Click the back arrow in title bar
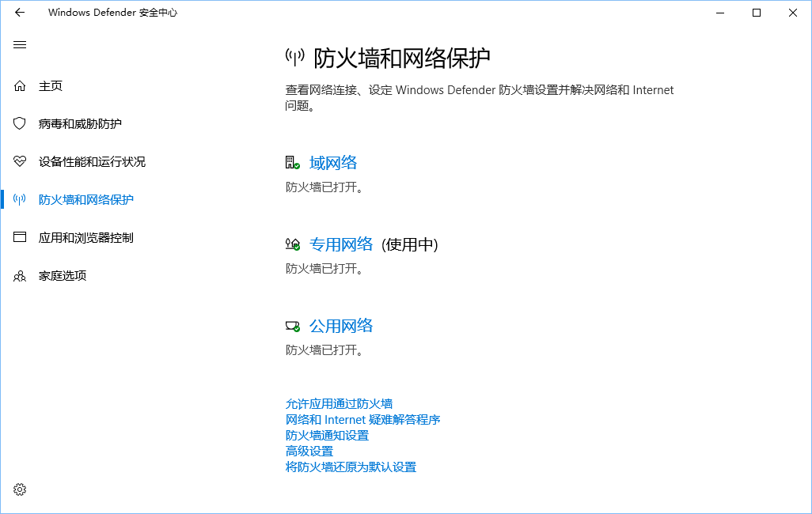Image resolution: width=812 pixels, height=514 pixels. (20, 13)
